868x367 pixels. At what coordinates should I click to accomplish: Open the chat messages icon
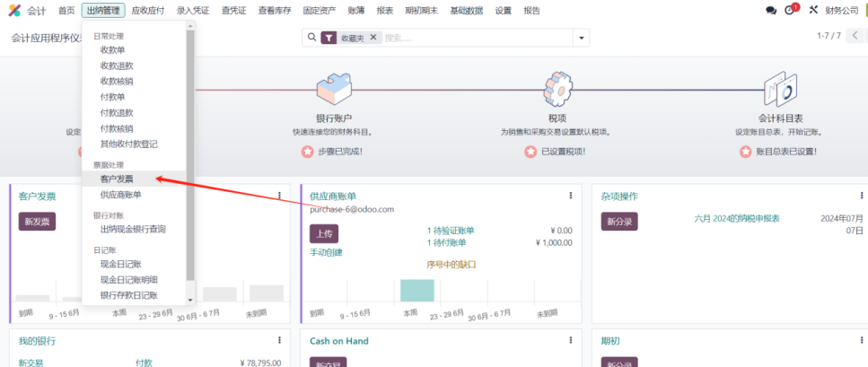[x=770, y=11]
